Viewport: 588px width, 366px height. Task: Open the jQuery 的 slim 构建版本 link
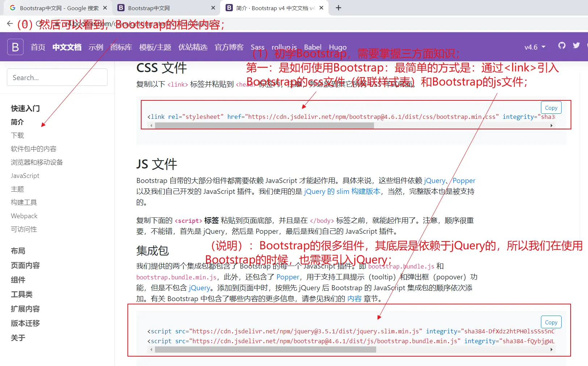[x=342, y=191]
